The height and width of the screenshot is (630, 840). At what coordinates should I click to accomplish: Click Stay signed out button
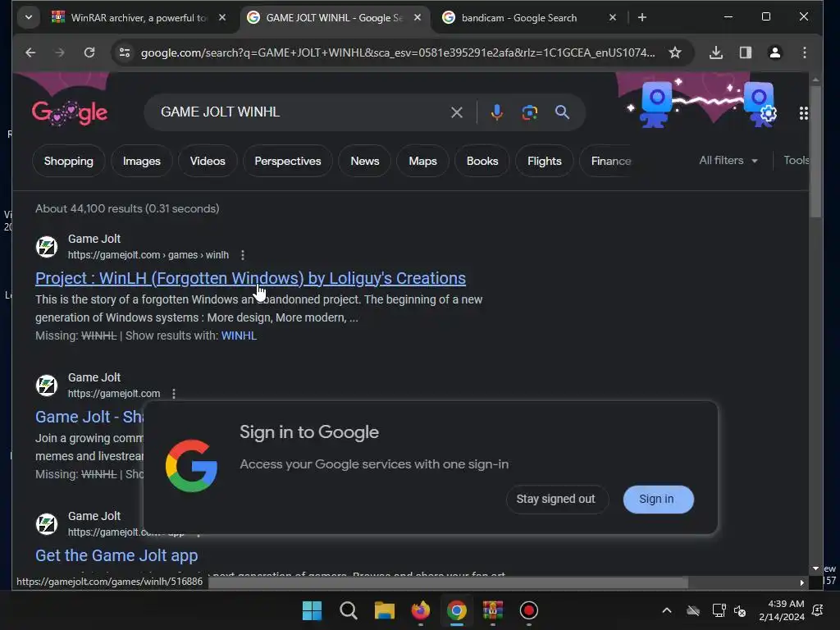point(556,500)
